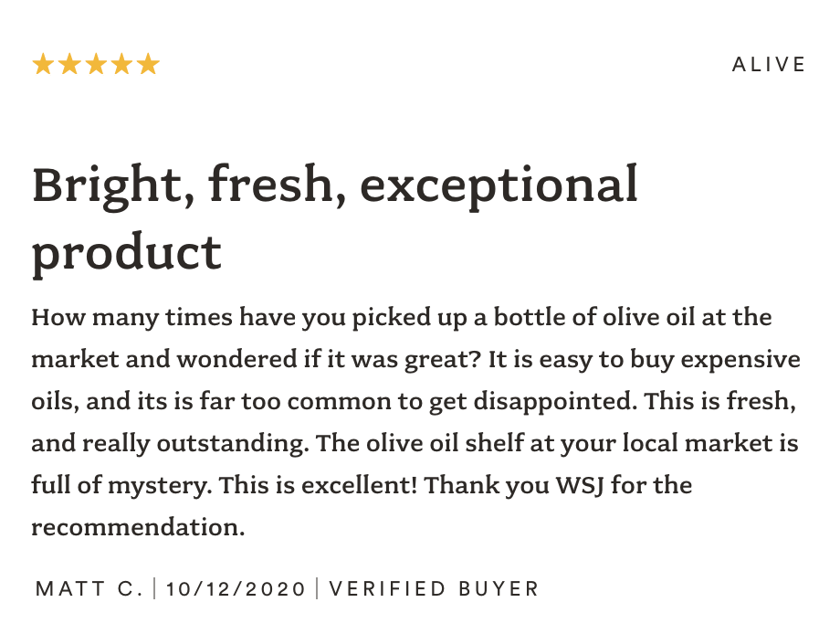Click the ALIVE product label
Image resolution: width=840 pixels, height=634 pixels.
tap(769, 64)
